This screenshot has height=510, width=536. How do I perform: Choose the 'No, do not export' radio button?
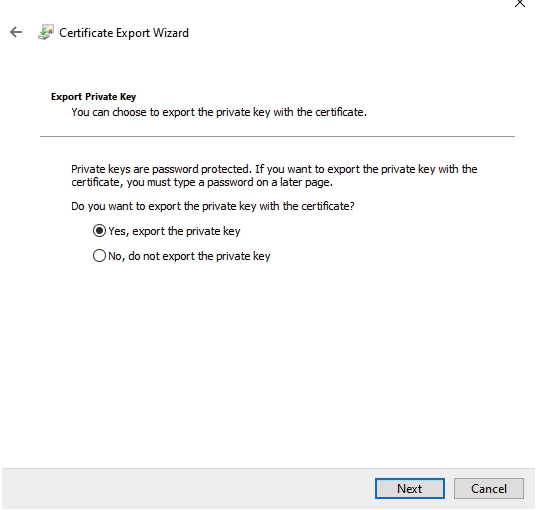pyautogui.click(x=99, y=256)
